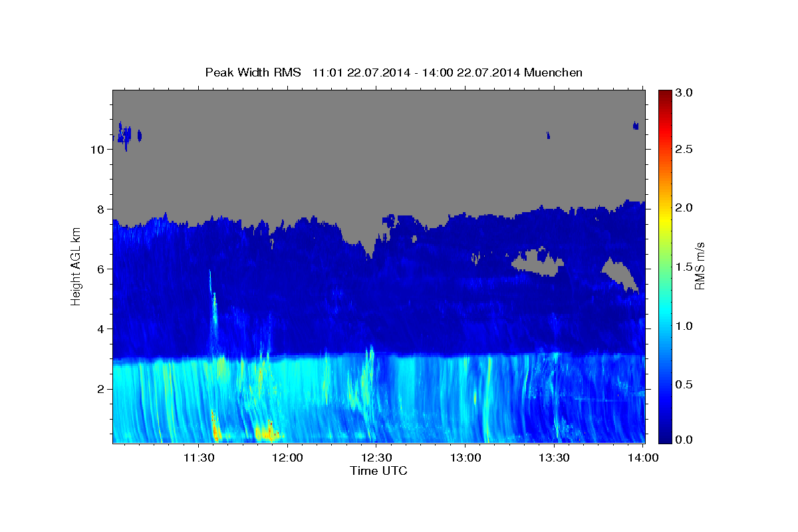This screenshot has height=532, width=798.
Task: Click colorbar value 0.0
Action: click(x=685, y=440)
